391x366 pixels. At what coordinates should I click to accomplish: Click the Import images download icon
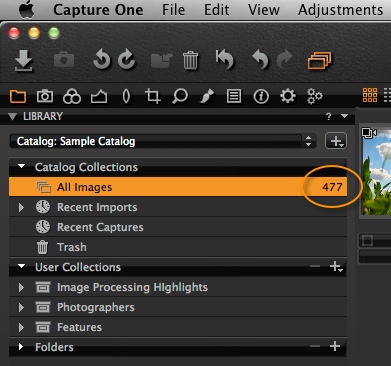point(24,61)
